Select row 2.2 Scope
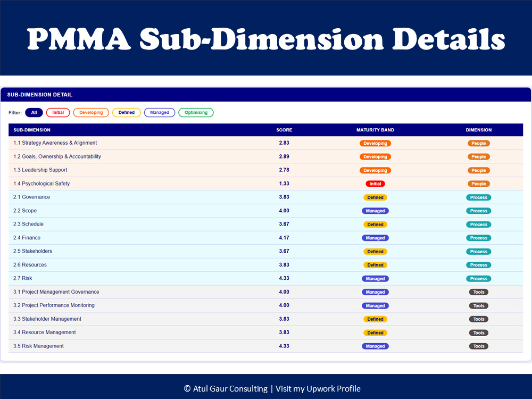 coord(265,211)
